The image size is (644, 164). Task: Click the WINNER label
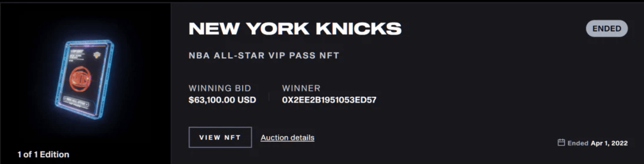301,88
